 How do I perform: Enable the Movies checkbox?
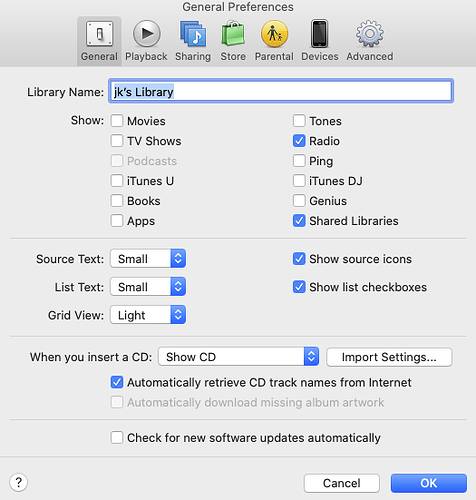117,121
